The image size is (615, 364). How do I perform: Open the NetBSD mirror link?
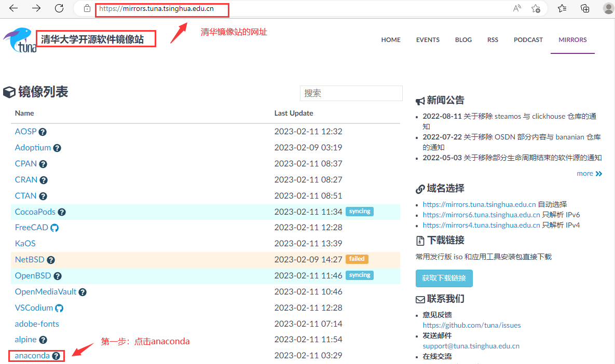point(30,259)
